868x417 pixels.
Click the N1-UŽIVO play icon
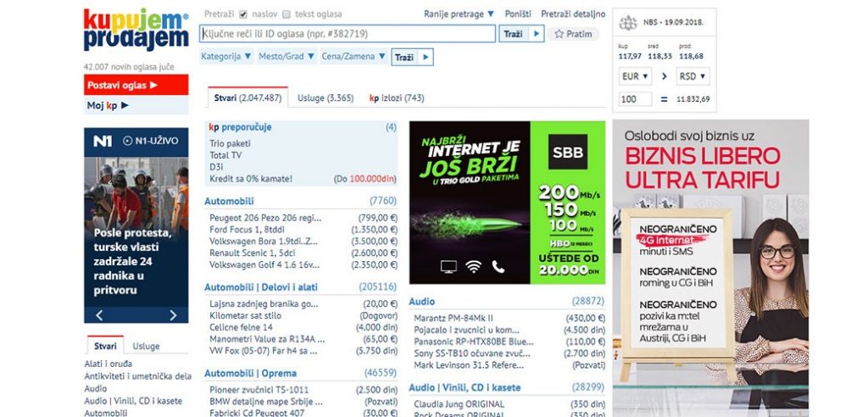tap(127, 141)
